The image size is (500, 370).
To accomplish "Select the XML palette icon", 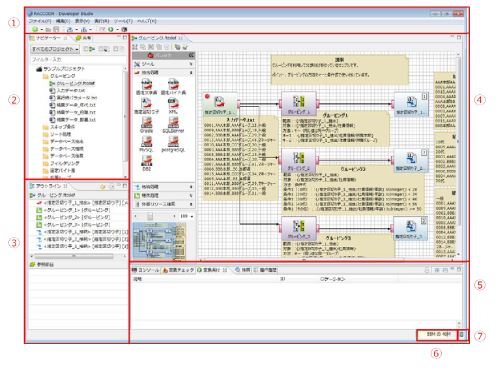I will pyautogui.click(x=173, y=106).
